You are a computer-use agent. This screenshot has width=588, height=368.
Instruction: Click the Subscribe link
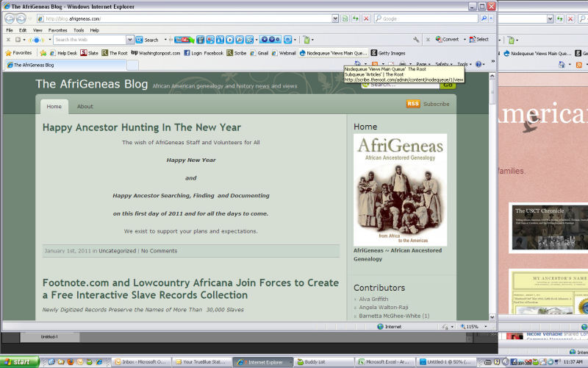tap(436, 104)
